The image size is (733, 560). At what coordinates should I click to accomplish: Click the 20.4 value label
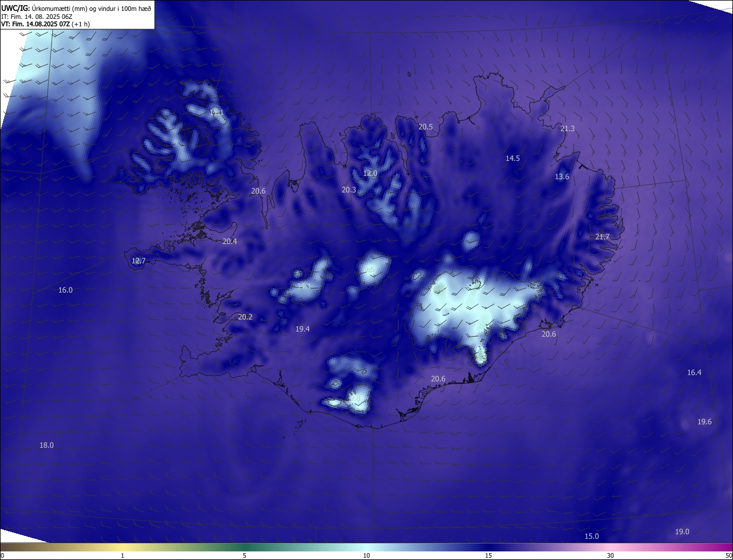coord(230,242)
